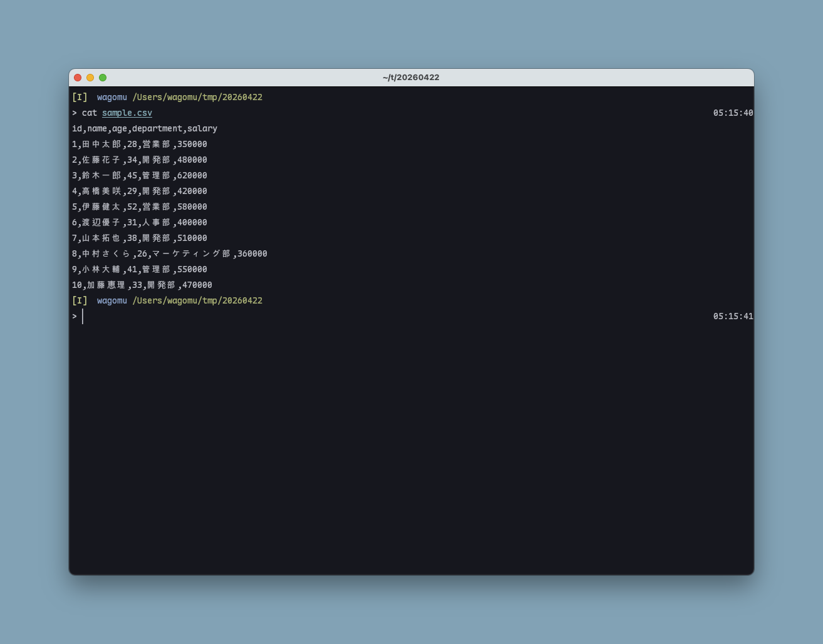This screenshot has width=823, height=644.
Task: Minimize the terminal with the yellow button
Action: tap(90, 78)
